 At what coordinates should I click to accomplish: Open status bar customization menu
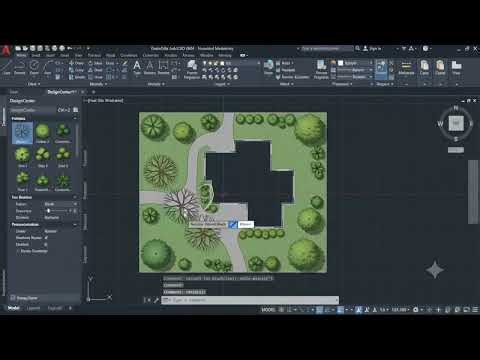coord(475,310)
